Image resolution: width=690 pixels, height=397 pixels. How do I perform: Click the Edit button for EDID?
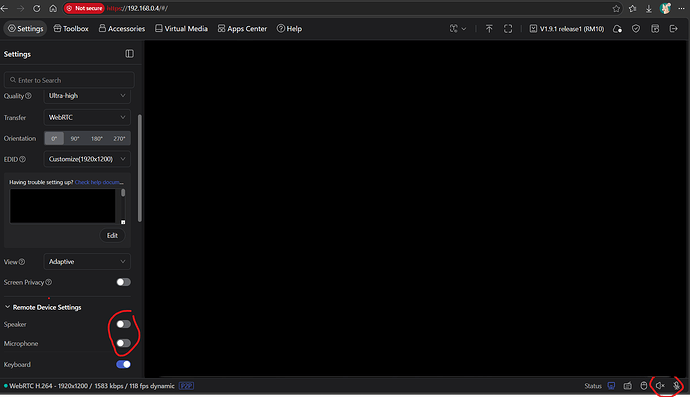(x=112, y=235)
